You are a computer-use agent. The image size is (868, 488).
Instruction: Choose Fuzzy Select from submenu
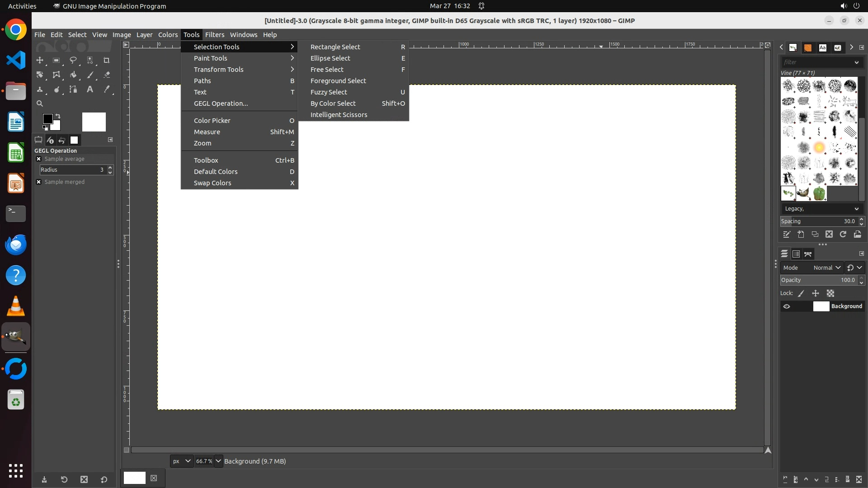click(x=329, y=92)
